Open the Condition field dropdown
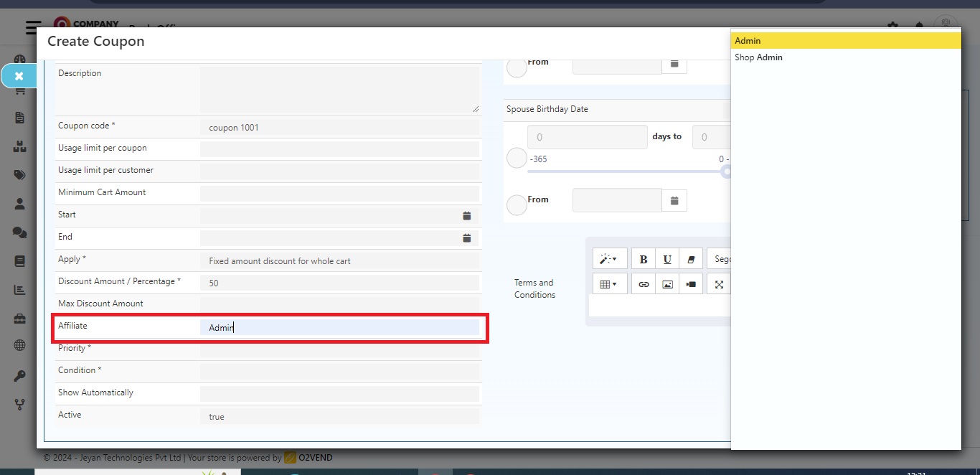Screen dimensions: 980x475 [x=341, y=371]
